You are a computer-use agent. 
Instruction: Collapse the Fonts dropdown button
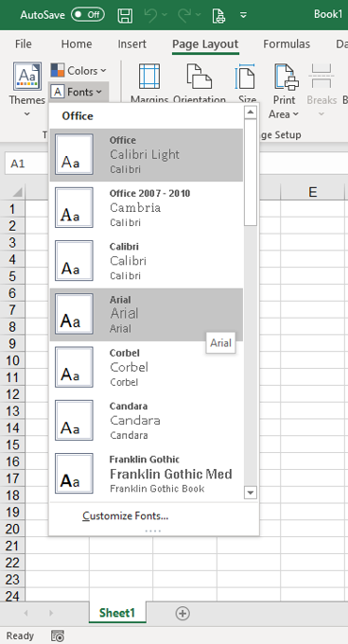[x=78, y=92]
